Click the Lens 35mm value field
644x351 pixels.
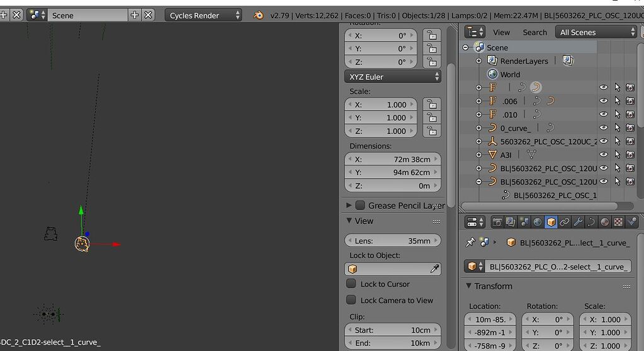(x=393, y=240)
